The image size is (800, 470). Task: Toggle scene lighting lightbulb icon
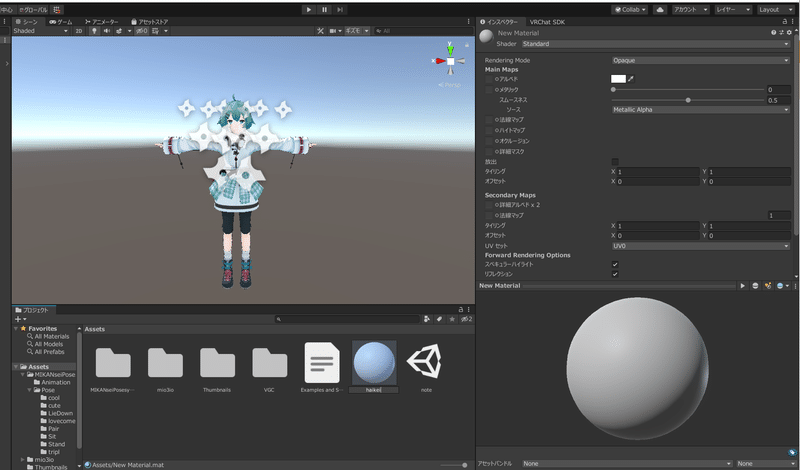[x=94, y=31]
